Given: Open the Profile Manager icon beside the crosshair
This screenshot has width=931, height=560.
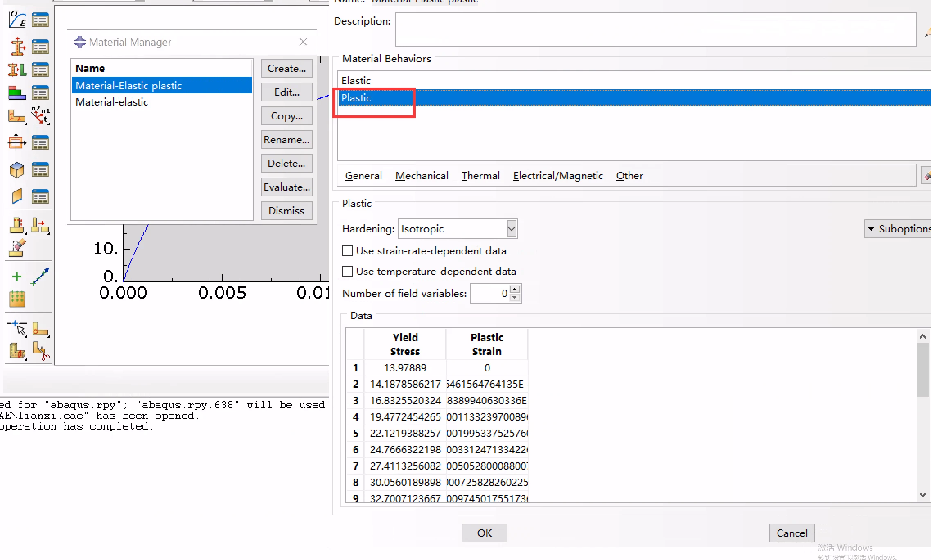Looking at the screenshot, I should [x=41, y=142].
